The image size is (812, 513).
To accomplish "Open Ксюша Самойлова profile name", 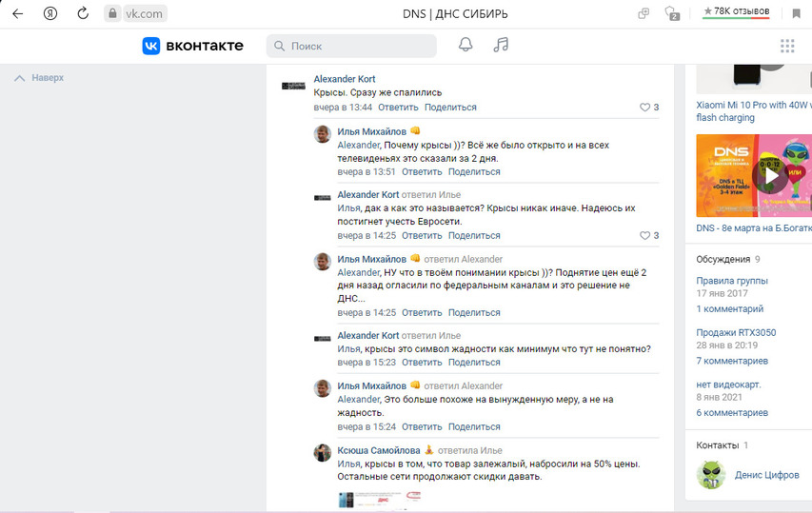I will pos(379,450).
